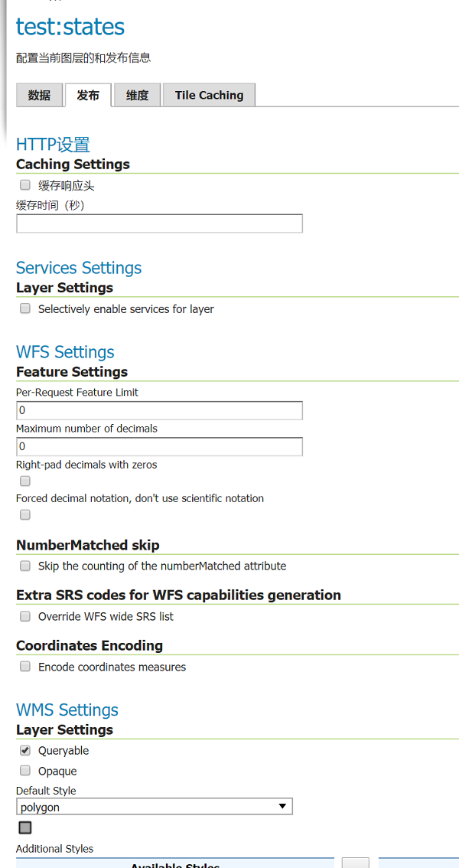
Task: Check Selectively enable services for layer
Action: coord(25,309)
